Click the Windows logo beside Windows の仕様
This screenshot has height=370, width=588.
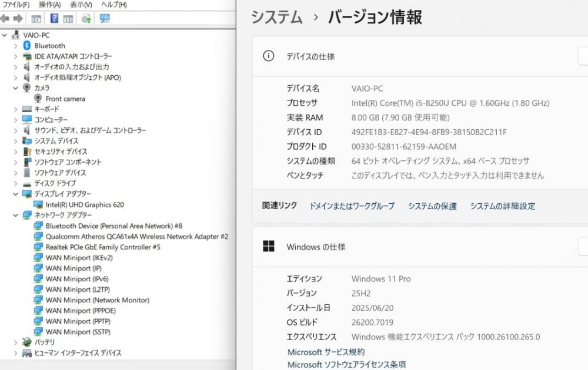point(269,247)
